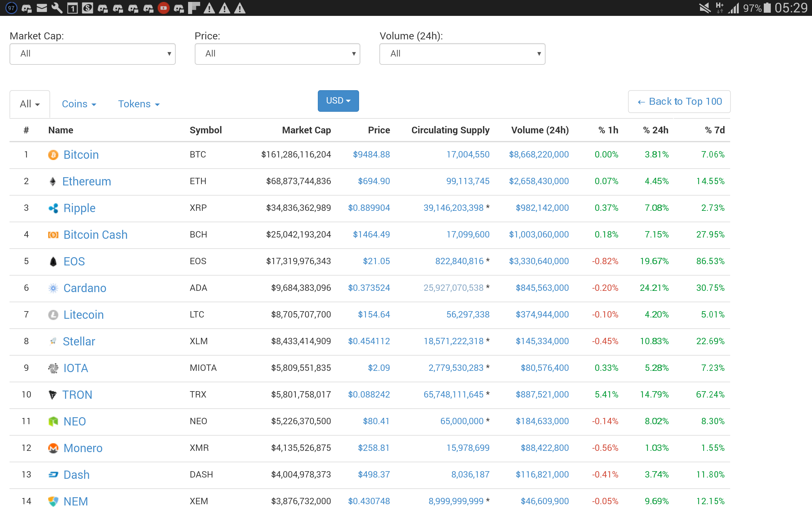The height and width of the screenshot is (508, 812).
Task: Open the Bitcoin coin page link
Action: click(x=81, y=155)
